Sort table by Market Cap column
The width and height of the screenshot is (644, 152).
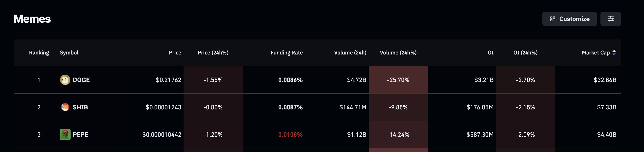point(596,53)
